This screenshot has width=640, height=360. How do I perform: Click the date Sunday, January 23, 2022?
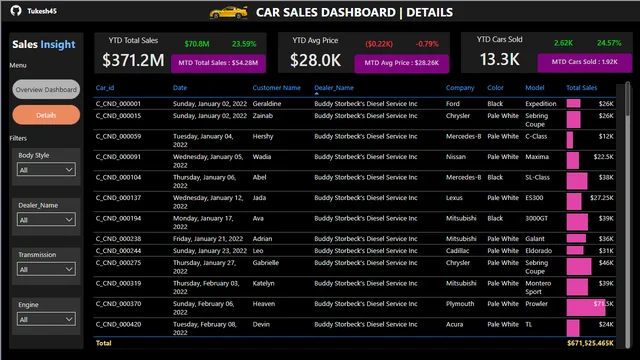(x=210, y=251)
